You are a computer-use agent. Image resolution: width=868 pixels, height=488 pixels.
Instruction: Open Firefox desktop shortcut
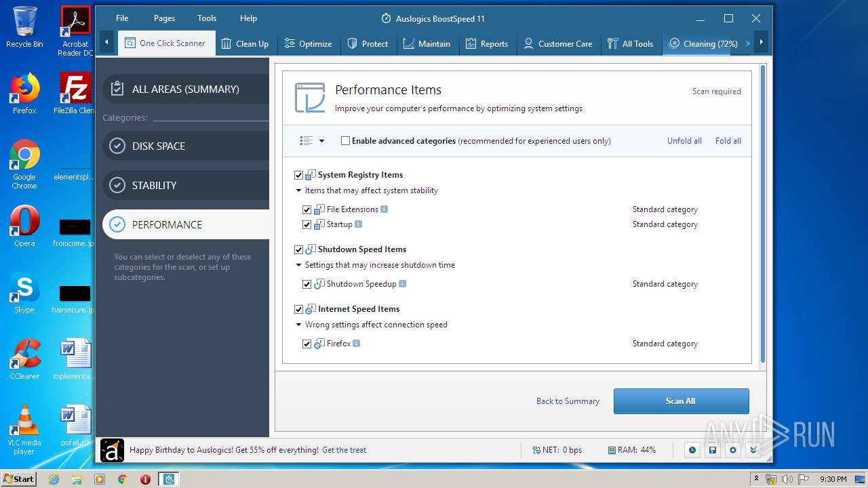click(24, 94)
